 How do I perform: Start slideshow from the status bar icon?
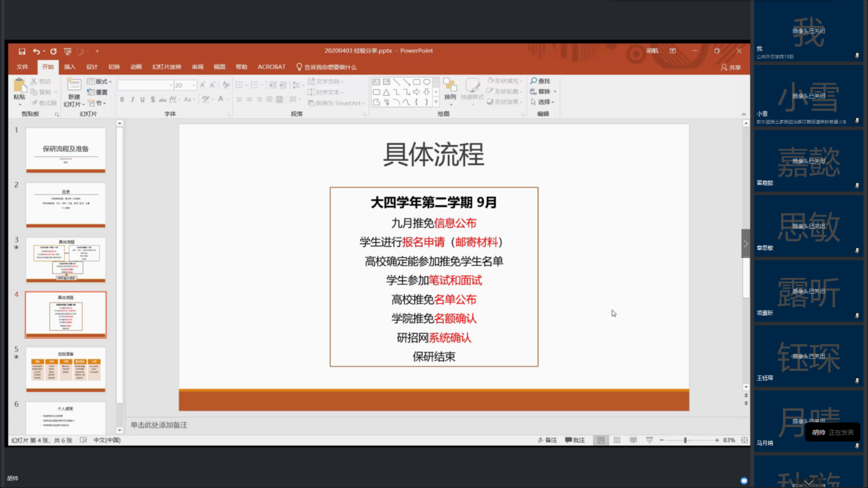click(649, 440)
